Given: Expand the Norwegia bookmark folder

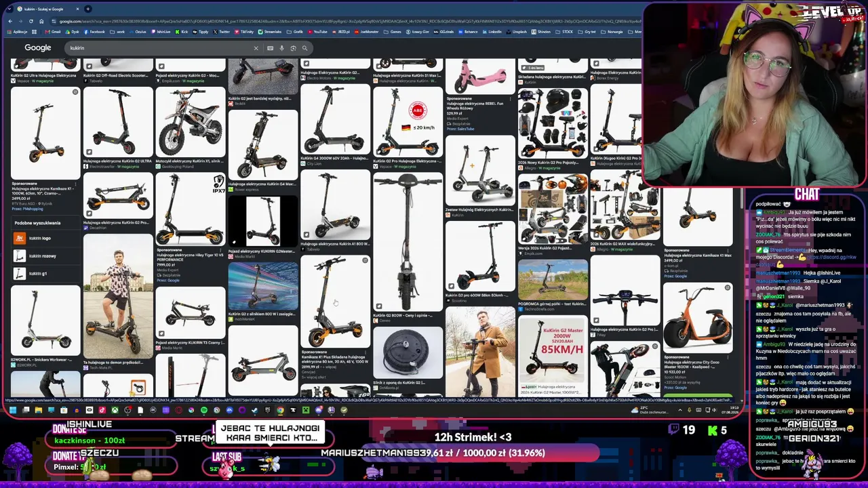Looking at the screenshot, I should point(612,32).
